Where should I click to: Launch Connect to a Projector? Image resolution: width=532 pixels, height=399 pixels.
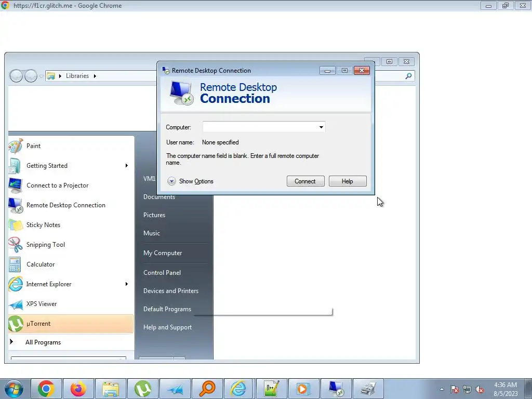pyautogui.click(x=71, y=185)
